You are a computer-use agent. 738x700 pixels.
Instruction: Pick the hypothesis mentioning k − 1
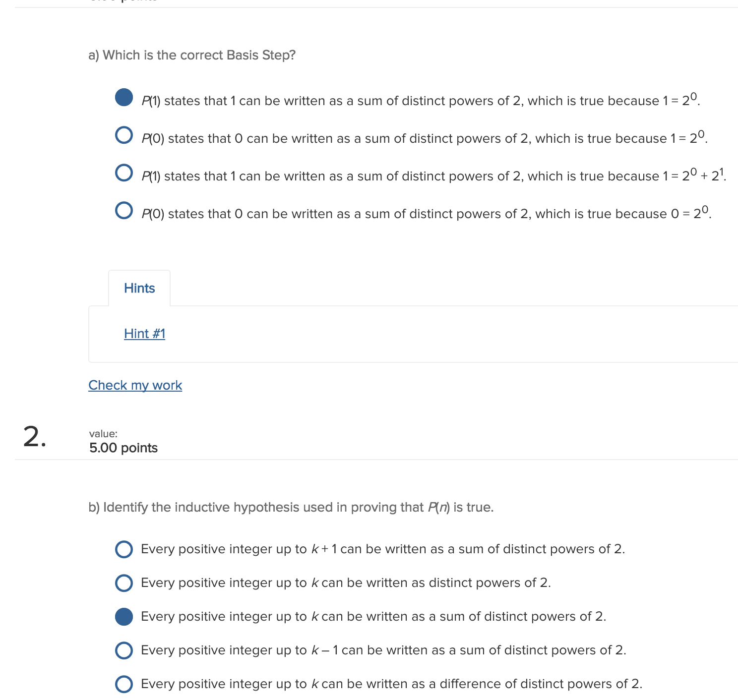[x=124, y=650]
